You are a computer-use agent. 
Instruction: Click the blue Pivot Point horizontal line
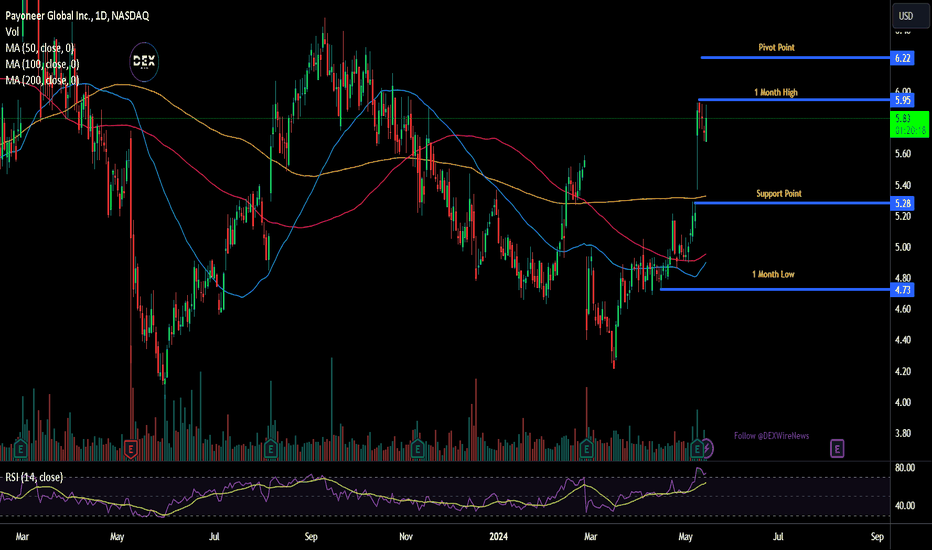[795, 58]
